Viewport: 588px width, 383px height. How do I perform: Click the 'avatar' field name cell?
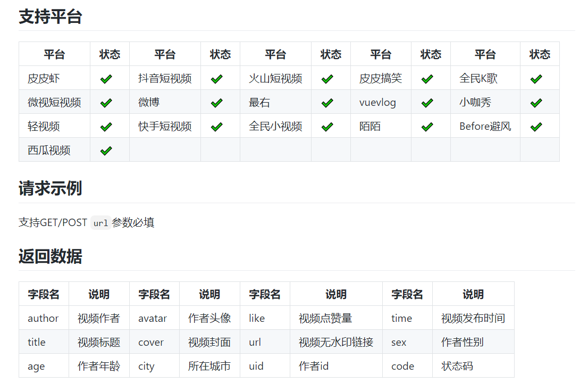[x=153, y=318]
